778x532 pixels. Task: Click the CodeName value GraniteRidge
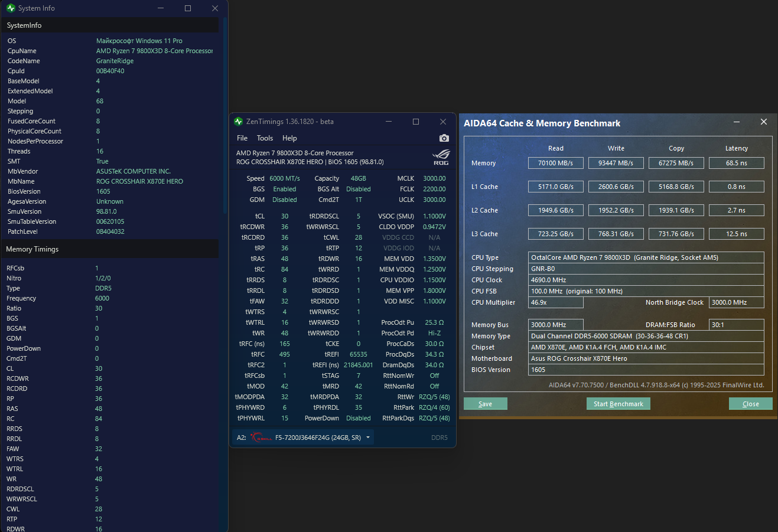pyautogui.click(x=115, y=61)
